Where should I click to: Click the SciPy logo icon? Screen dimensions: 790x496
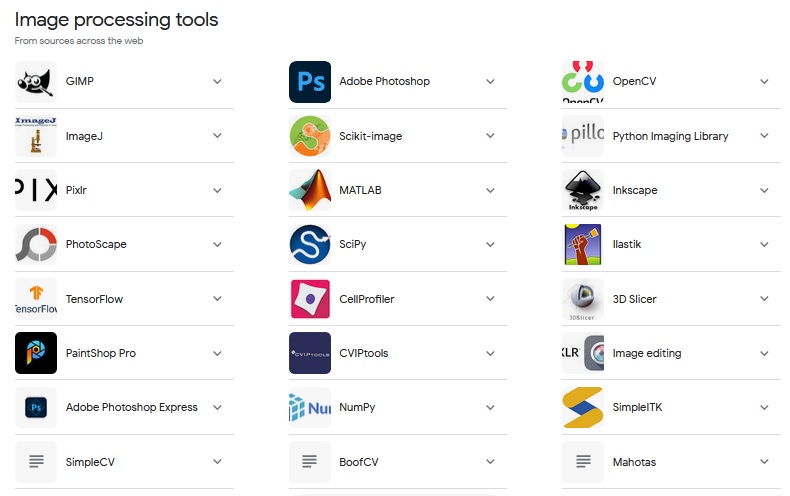310,244
